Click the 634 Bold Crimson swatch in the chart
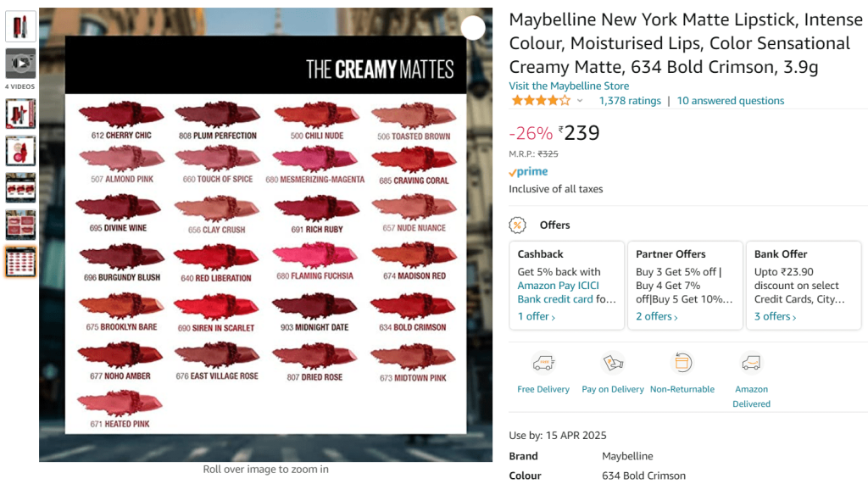 pos(413,306)
